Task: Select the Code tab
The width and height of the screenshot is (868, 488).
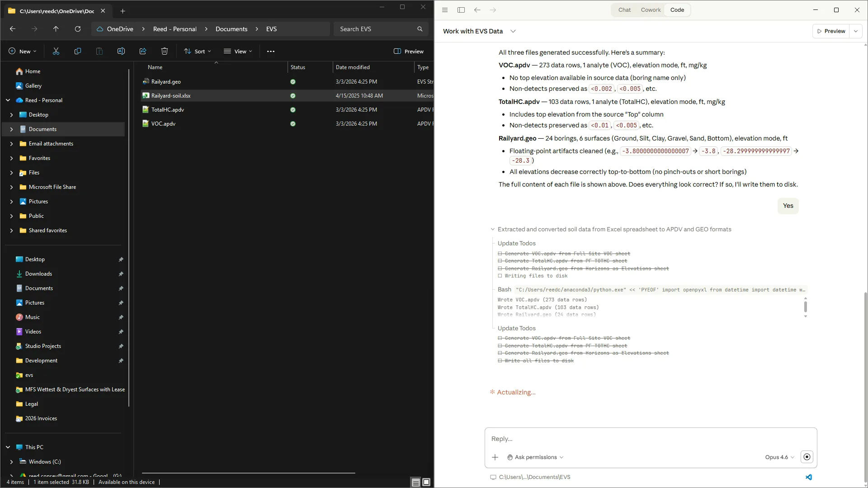Action: [677, 10]
